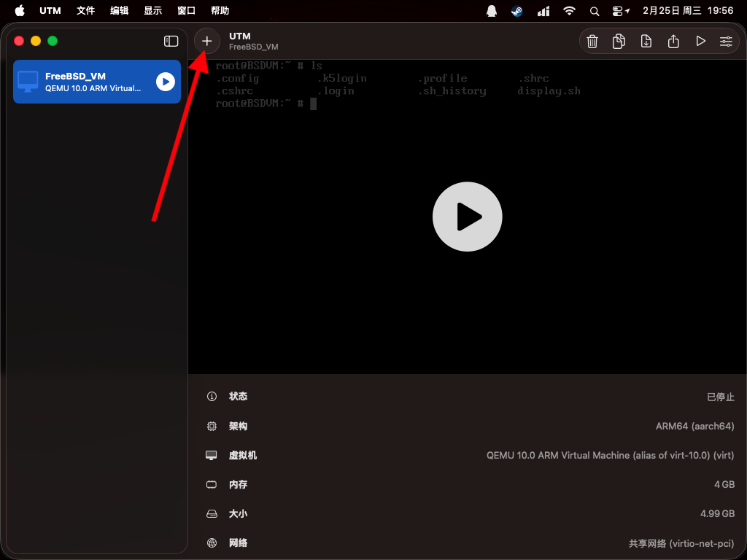Open VM settings with the sliders icon
Screen dimensions: 747x560
click(726, 41)
